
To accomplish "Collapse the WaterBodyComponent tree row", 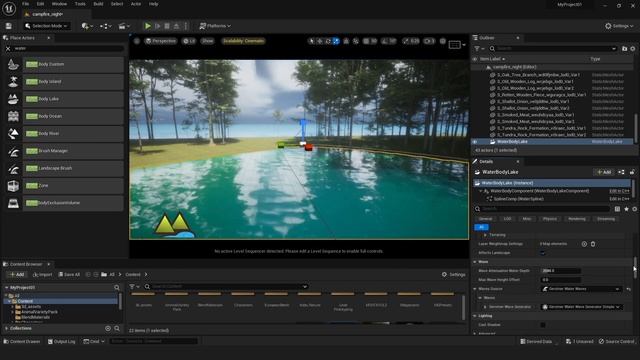I will pyautogui.click(x=481, y=191).
